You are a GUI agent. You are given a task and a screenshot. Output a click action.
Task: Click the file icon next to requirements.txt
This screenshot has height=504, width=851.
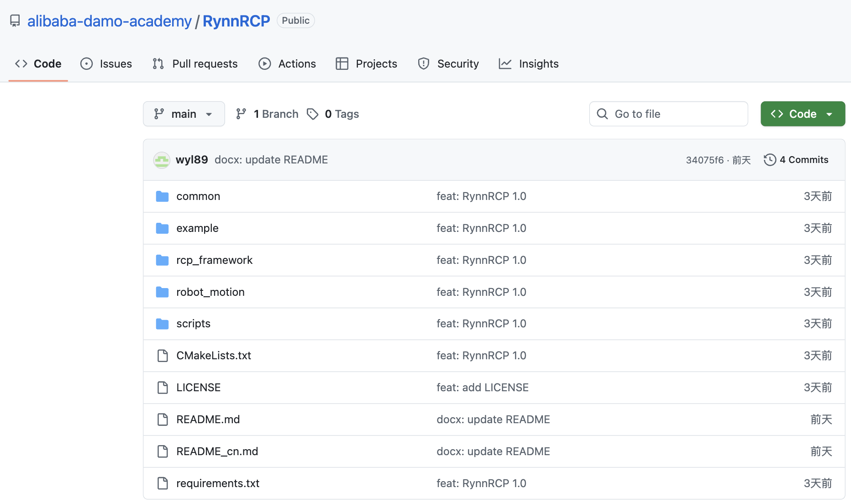163,483
